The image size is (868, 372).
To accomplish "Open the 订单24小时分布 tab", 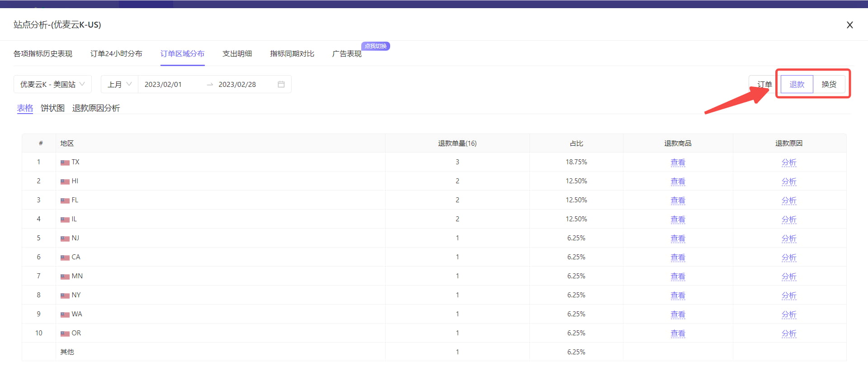I will point(116,53).
